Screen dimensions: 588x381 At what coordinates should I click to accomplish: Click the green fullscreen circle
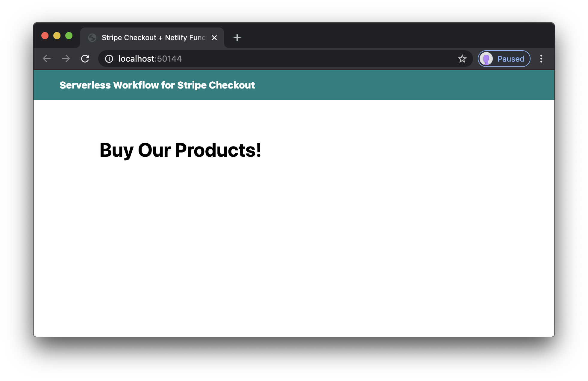coord(69,36)
